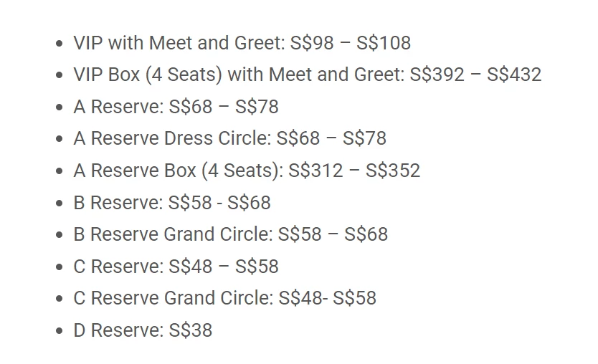Click the S$38 price text
Screen dimensions: 598x364
pos(190,330)
